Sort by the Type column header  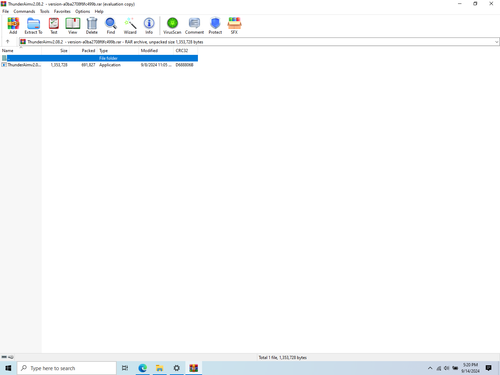click(118, 51)
